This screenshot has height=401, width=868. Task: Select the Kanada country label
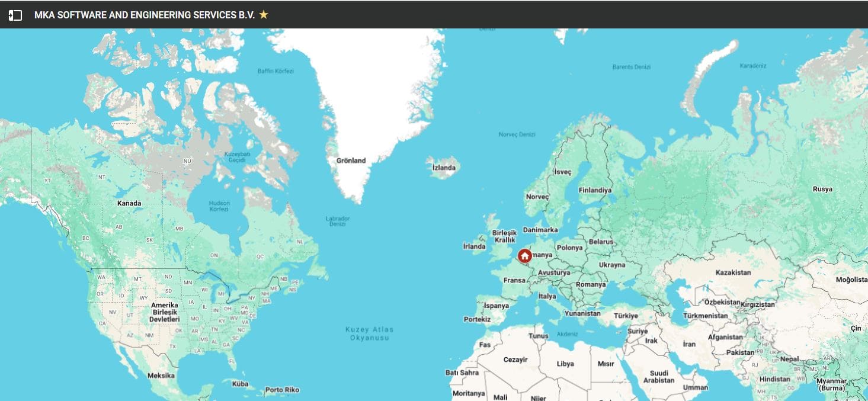[129, 203]
